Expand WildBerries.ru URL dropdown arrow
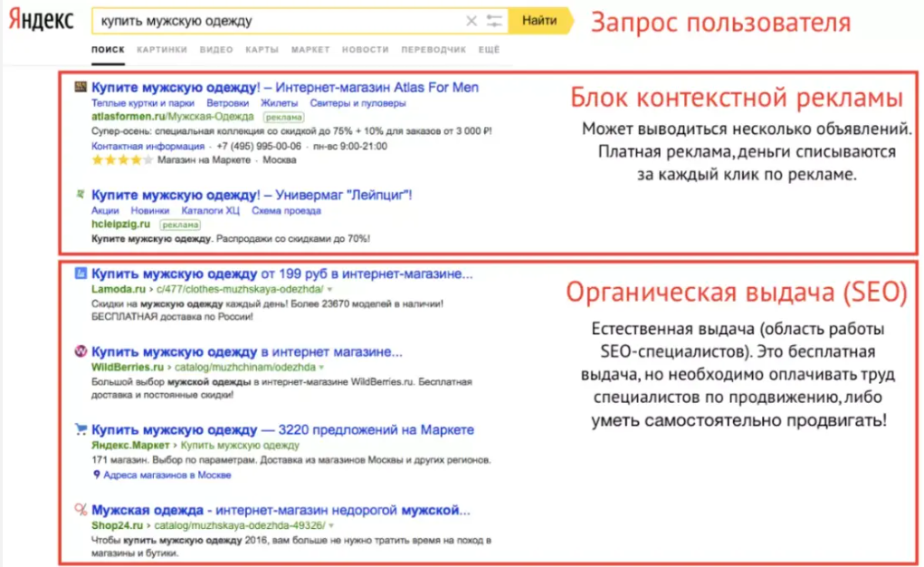The height and width of the screenshot is (567, 924). [x=322, y=368]
